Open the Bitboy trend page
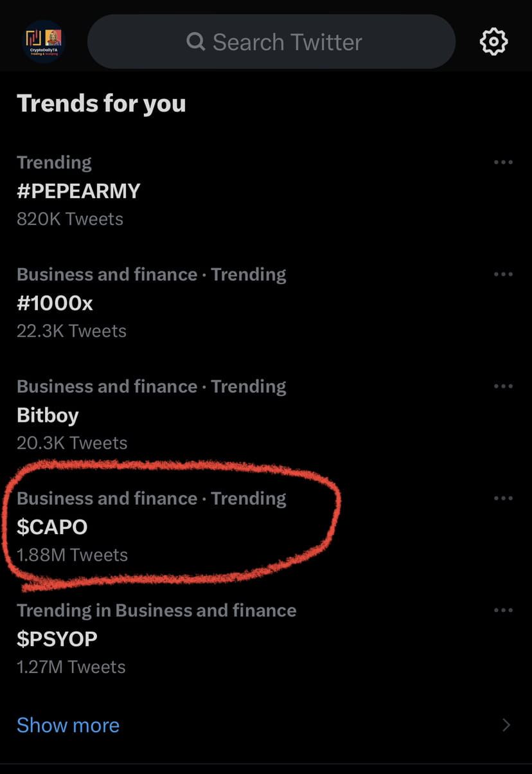 48,415
